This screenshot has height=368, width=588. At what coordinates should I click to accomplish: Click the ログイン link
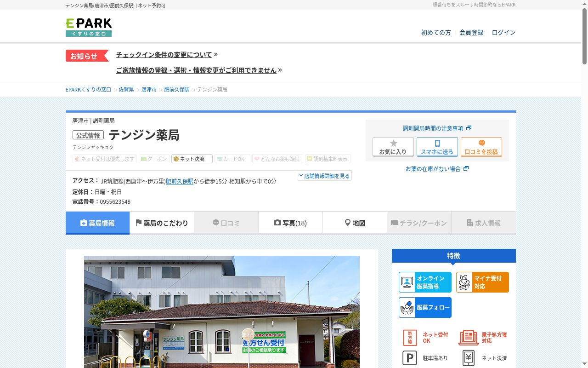pos(503,33)
